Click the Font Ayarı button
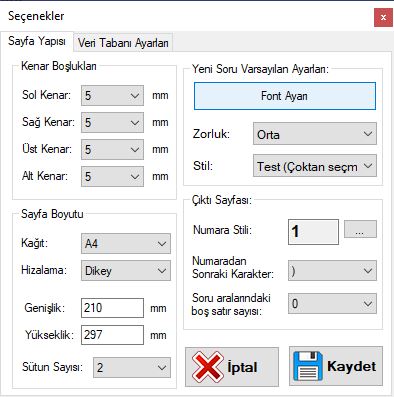The width and height of the screenshot is (394, 397). 285,96
